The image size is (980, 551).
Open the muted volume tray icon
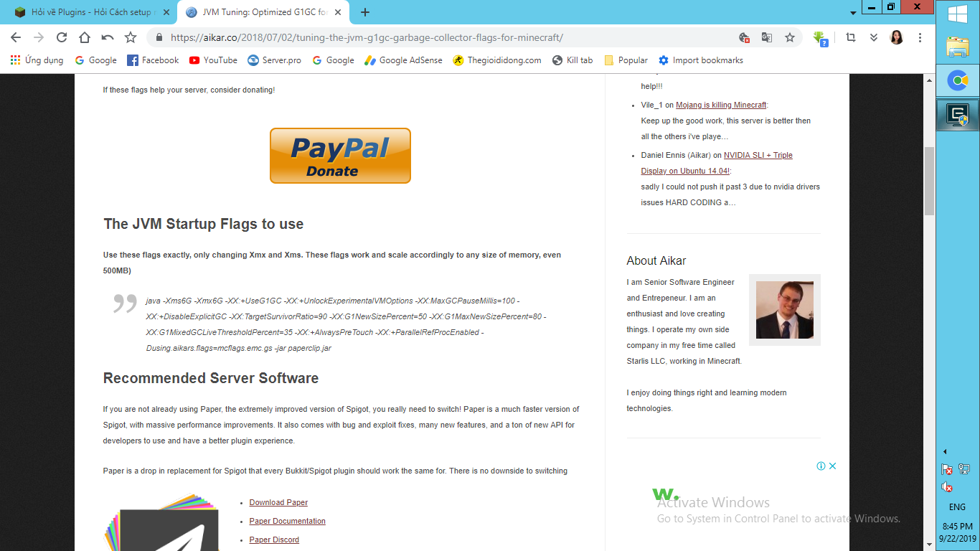pos(947,487)
